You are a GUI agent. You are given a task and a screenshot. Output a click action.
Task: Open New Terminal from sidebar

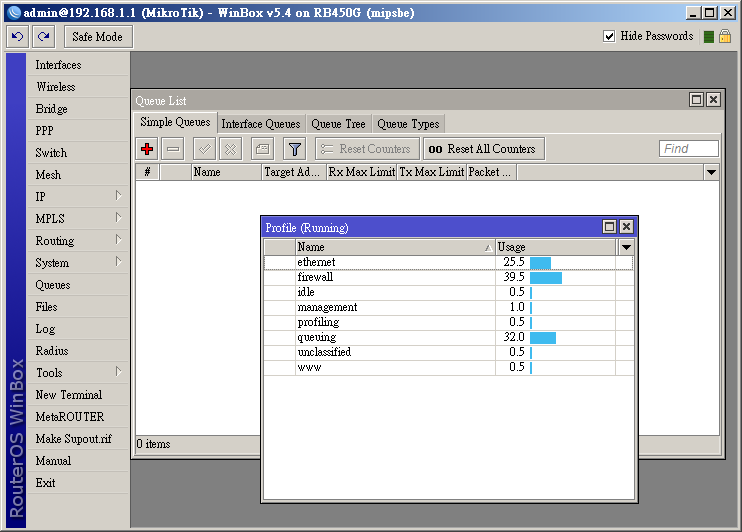coord(78,395)
